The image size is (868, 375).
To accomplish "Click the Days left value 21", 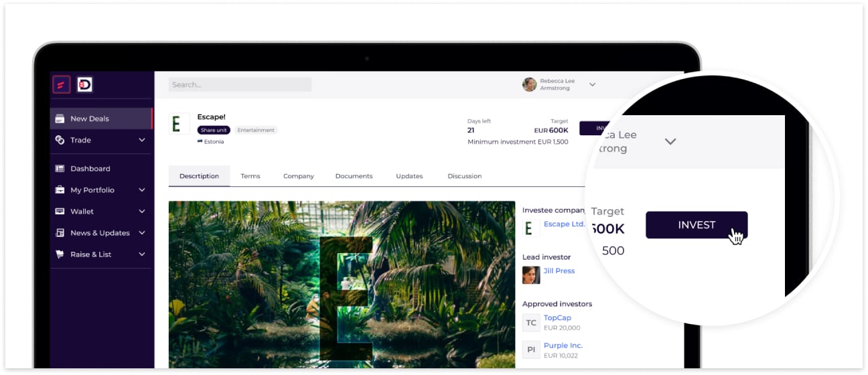I will tap(471, 131).
